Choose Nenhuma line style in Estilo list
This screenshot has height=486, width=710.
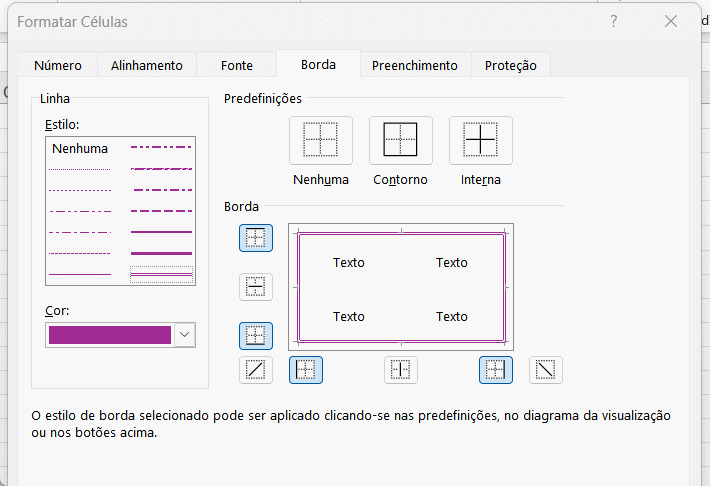[80, 149]
